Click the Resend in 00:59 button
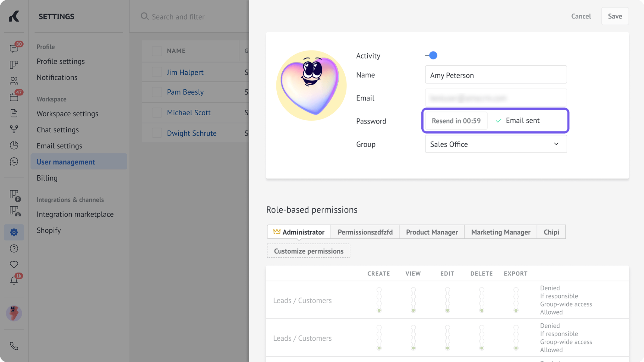644x362 pixels. (x=456, y=121)
